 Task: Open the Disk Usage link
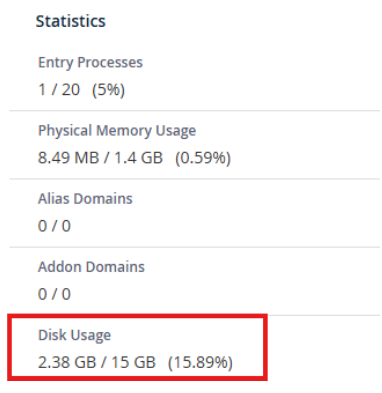pyautogui.click(x=74, y=335)
